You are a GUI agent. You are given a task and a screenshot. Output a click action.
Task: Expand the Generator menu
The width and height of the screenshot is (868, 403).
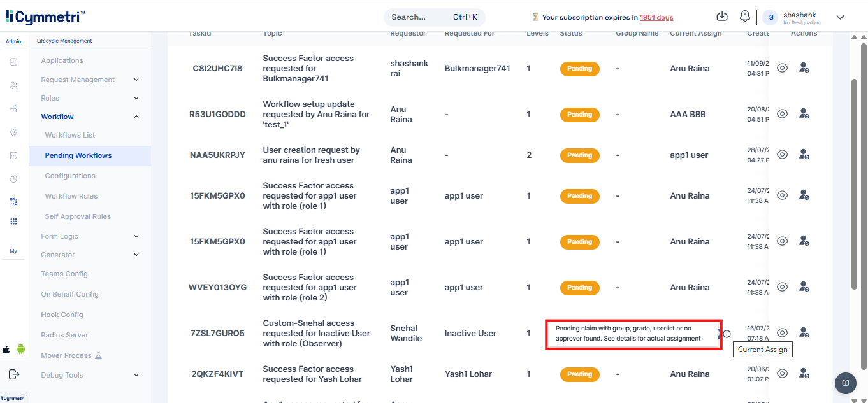point(136,255)
